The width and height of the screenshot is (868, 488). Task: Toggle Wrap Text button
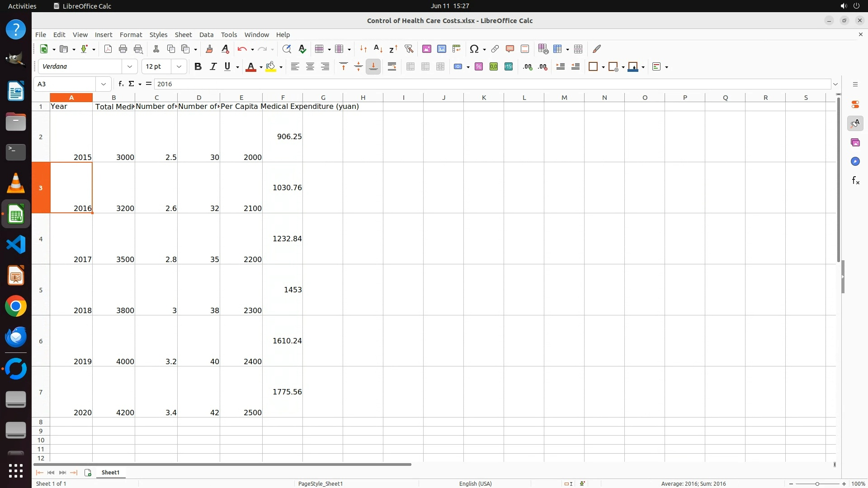click(x=392, y=67)
